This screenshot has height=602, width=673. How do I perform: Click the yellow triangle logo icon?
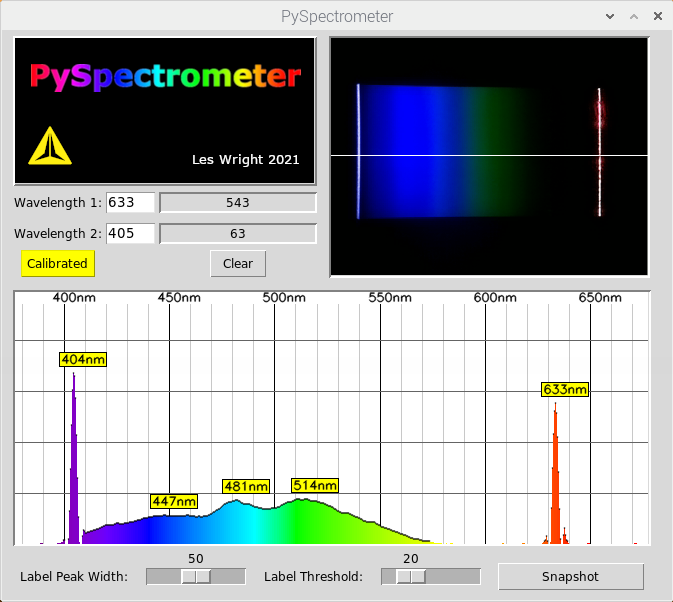click(x=50, y=146)
